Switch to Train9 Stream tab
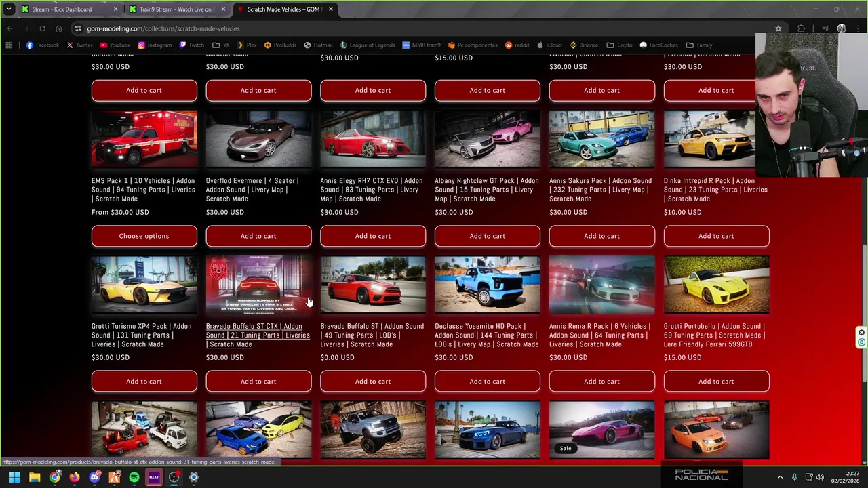This screenshot has height=488, width=868. (176, 9)
